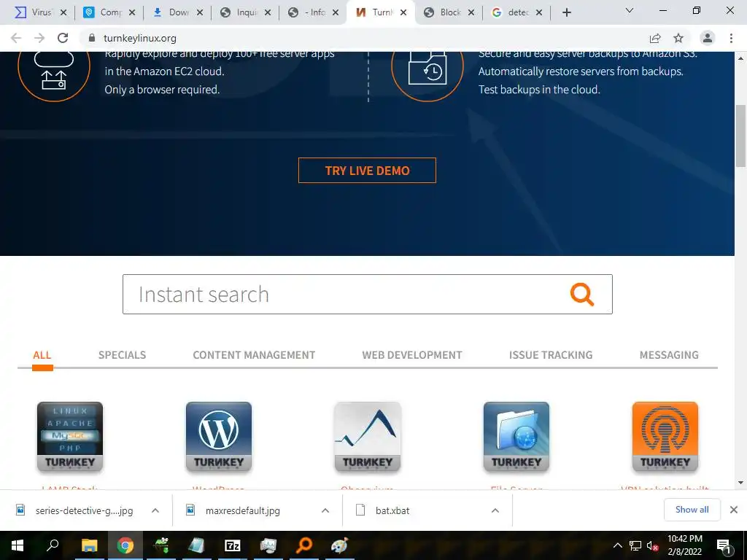Go forward with the browser forward arrow

pos(39,38)
